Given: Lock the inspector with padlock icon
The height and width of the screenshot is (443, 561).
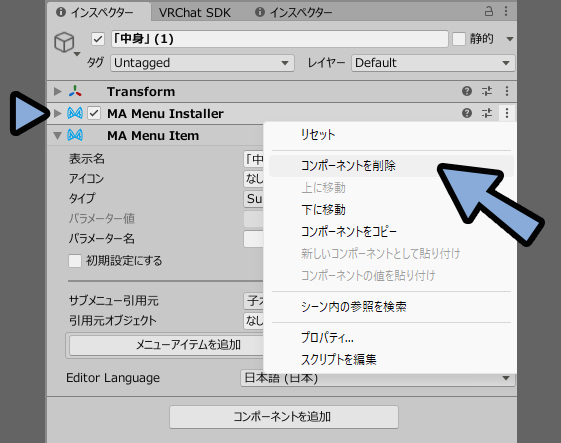Looking at the screenshot, I should 489,11.
